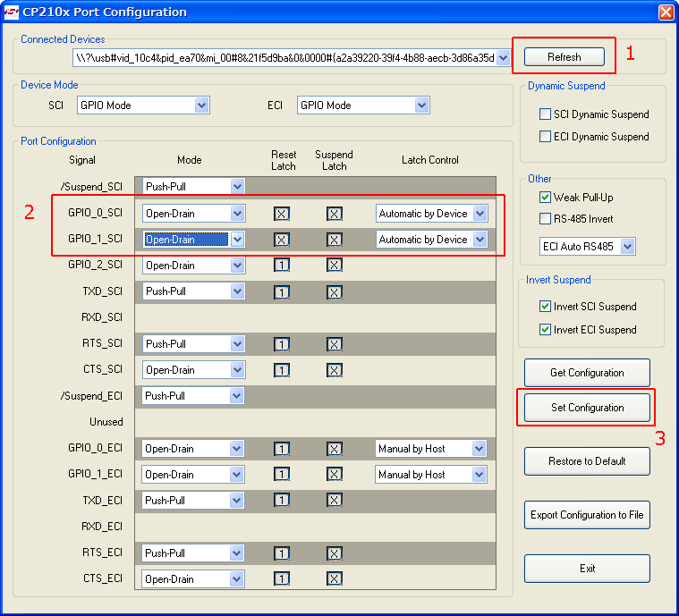Click the Refresh button

tap(564, 56)
